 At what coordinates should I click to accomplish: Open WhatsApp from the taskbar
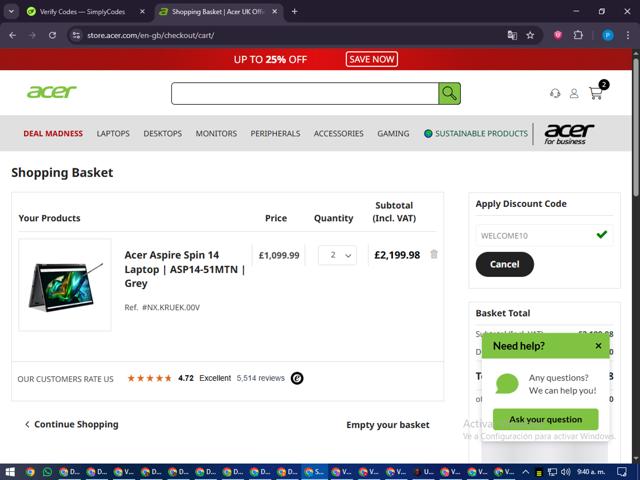click(x=47, y=472)
